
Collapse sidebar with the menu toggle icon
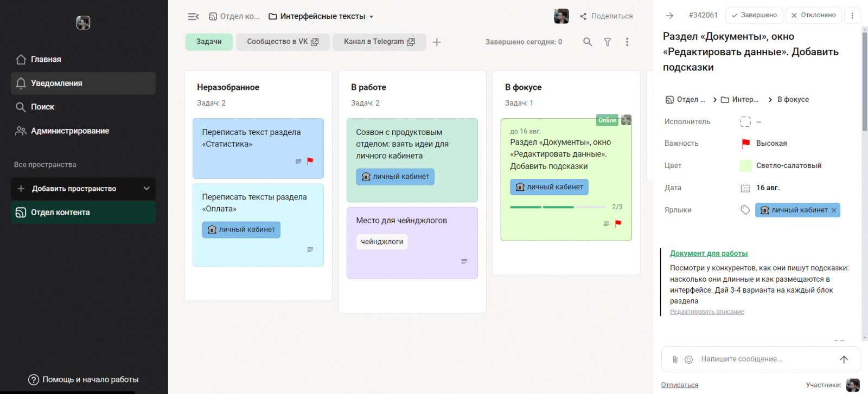[193, 16]
